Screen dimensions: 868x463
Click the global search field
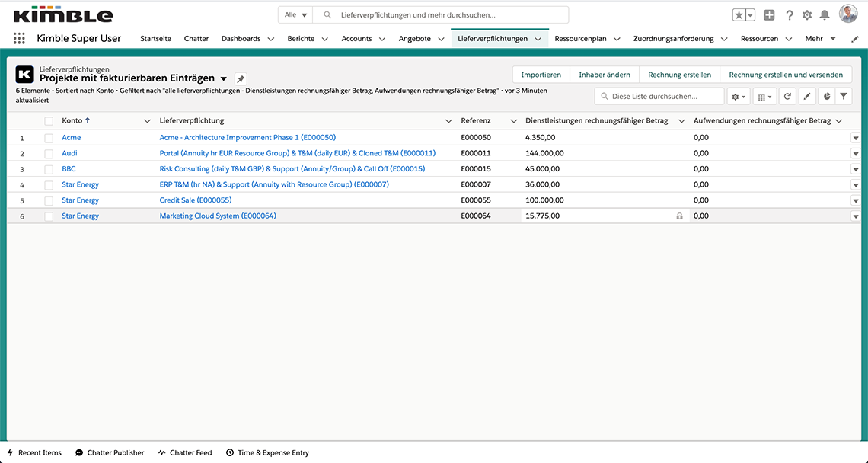click(441, 15)
